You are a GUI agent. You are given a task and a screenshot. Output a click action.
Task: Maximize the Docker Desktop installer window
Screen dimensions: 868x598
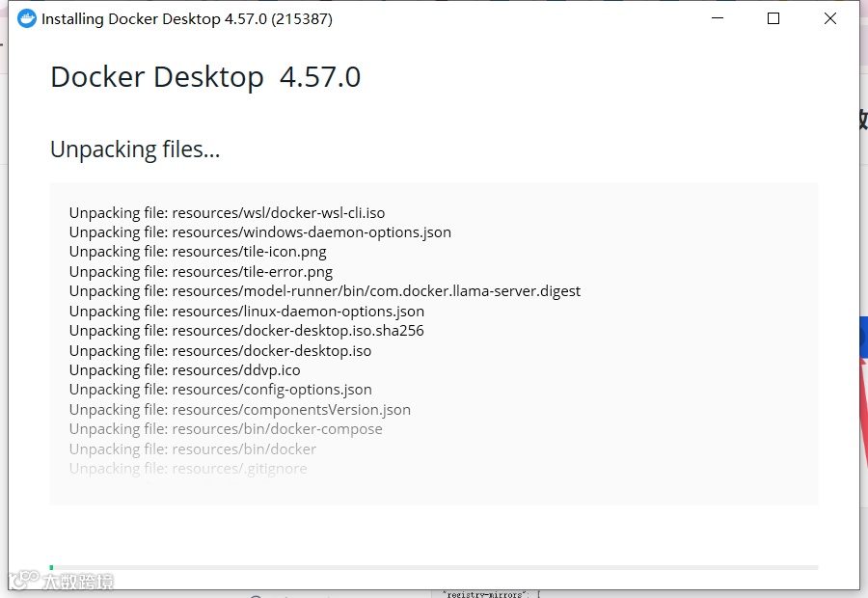(773, 18)
